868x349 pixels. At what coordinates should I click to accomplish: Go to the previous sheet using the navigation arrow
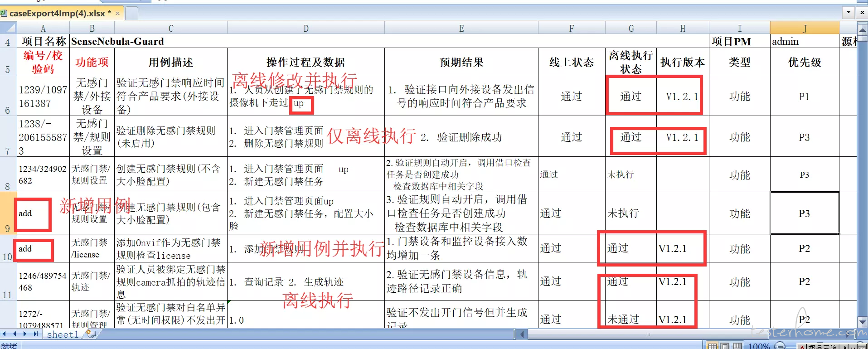coord(15,334)
